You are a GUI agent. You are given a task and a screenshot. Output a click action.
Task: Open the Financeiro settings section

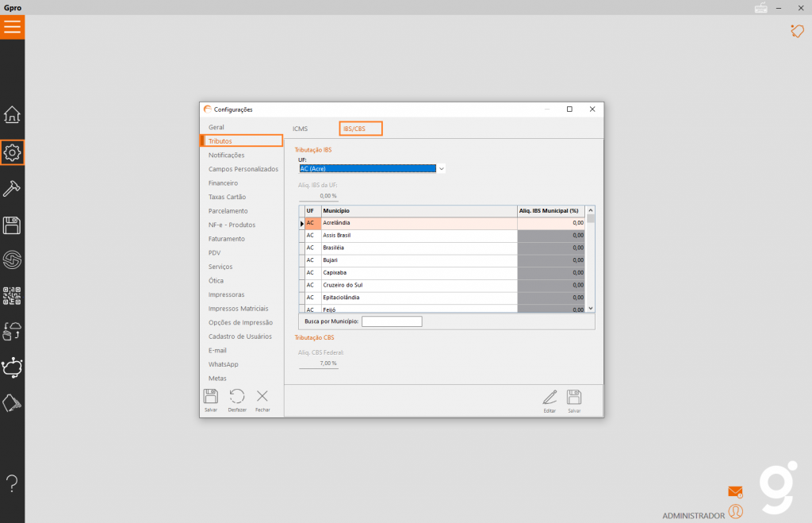223,183
